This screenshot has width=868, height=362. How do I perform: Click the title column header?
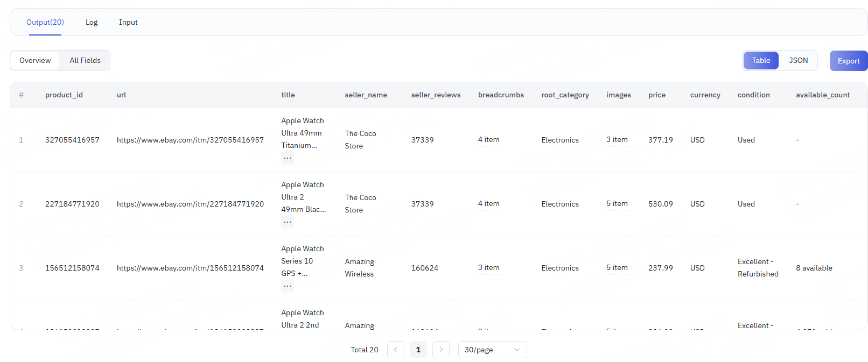tap(288, 95)
